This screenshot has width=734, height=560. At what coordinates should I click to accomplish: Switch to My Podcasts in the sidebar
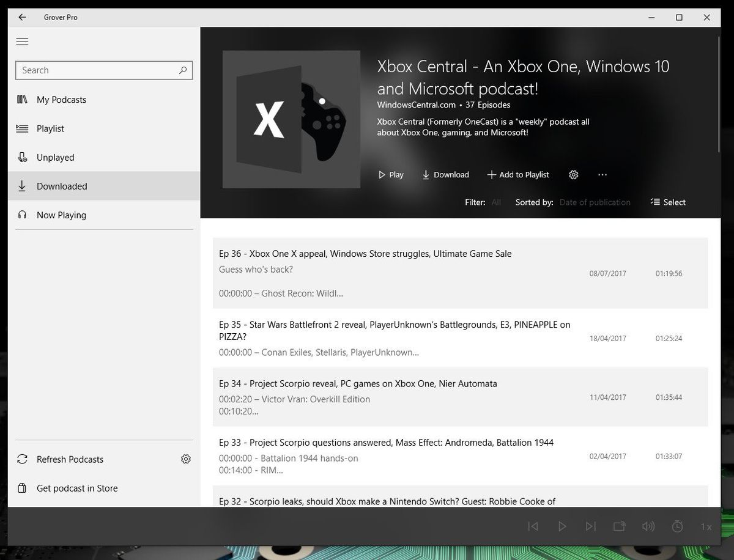[61, 99]
